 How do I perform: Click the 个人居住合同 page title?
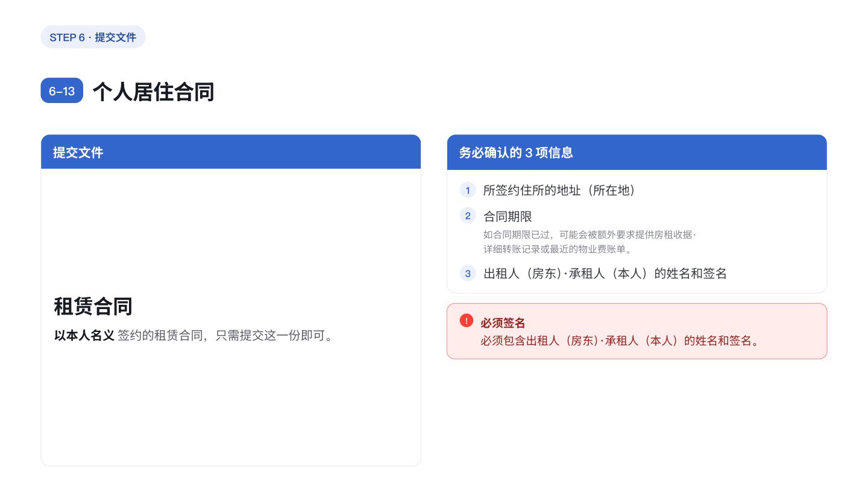pyautogui.click(x=153, y=92)
